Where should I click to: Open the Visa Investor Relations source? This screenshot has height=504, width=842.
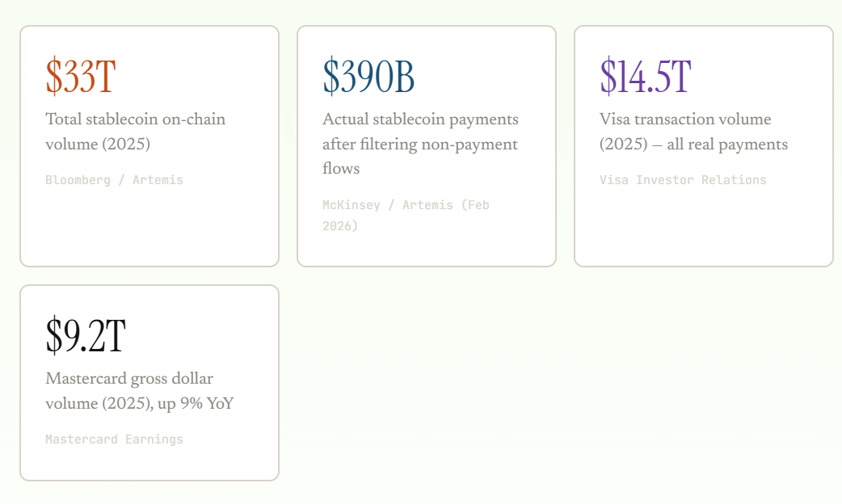click(683, 180)
